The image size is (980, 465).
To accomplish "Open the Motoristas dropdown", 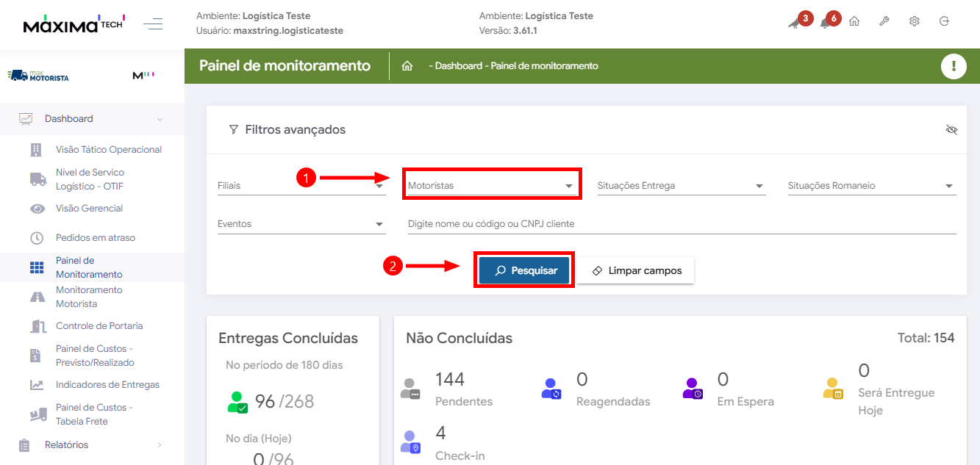I will pyautogui.click(x=491, y=186).
